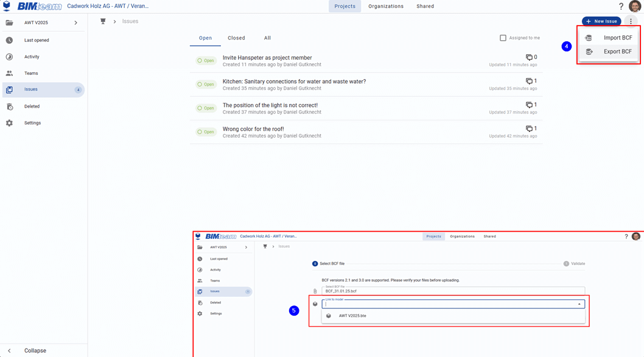The height and width of the screenshot is (357, 644).
Task: Click the help question mark icon
Action: [x=621, y=7]
